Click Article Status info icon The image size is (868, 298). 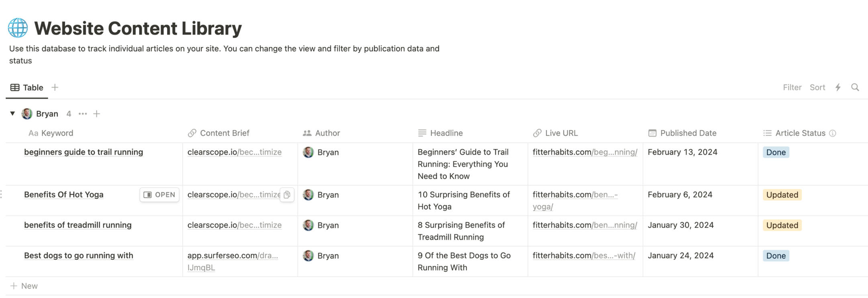[833, 133]
